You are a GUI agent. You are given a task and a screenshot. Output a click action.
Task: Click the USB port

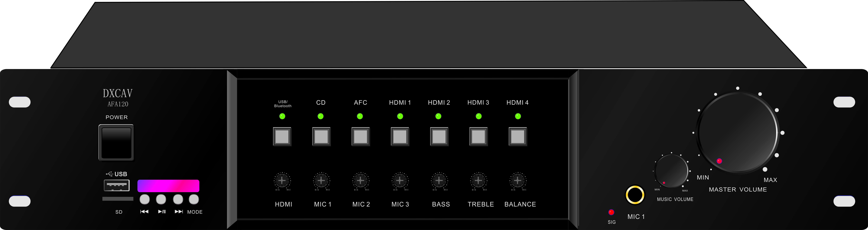pyautogui.click(x=117, y=185)
